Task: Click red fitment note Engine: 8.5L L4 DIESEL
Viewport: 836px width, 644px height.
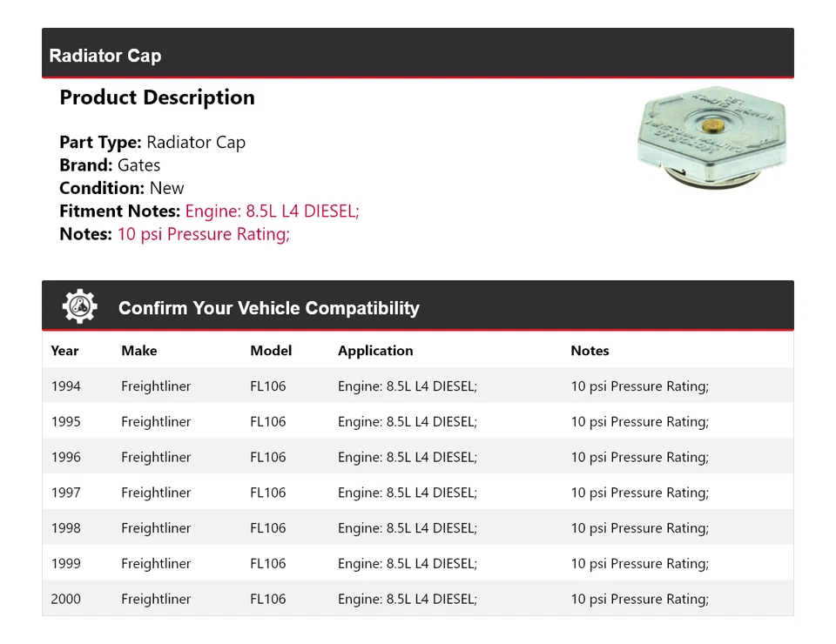Action: (x=272, y=211)
